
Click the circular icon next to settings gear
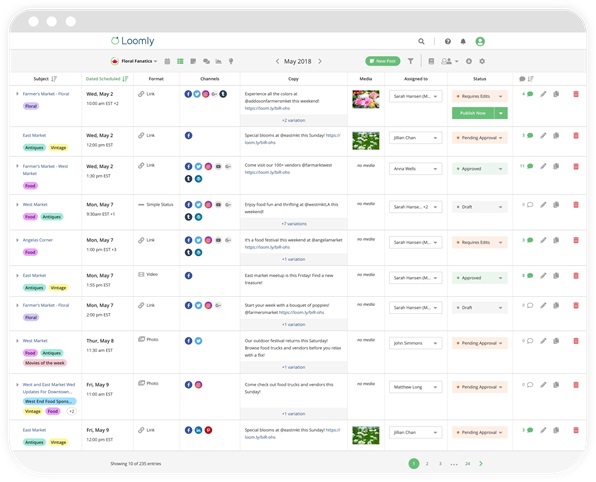pyautogui.click(x=469, y=61)
